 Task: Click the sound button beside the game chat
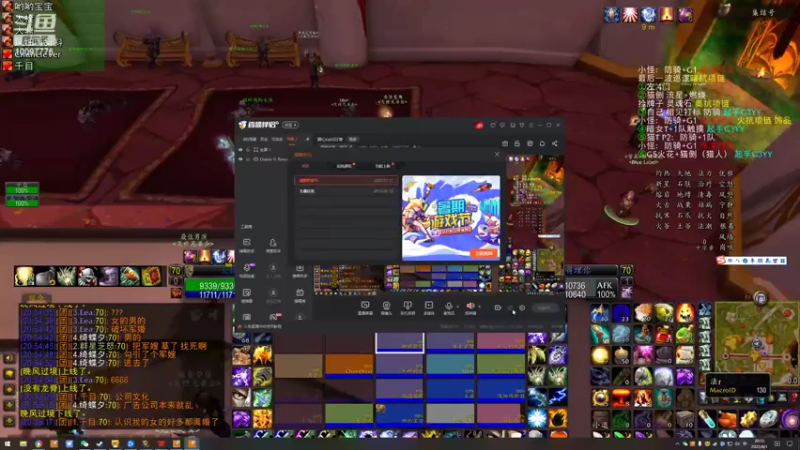9,358
